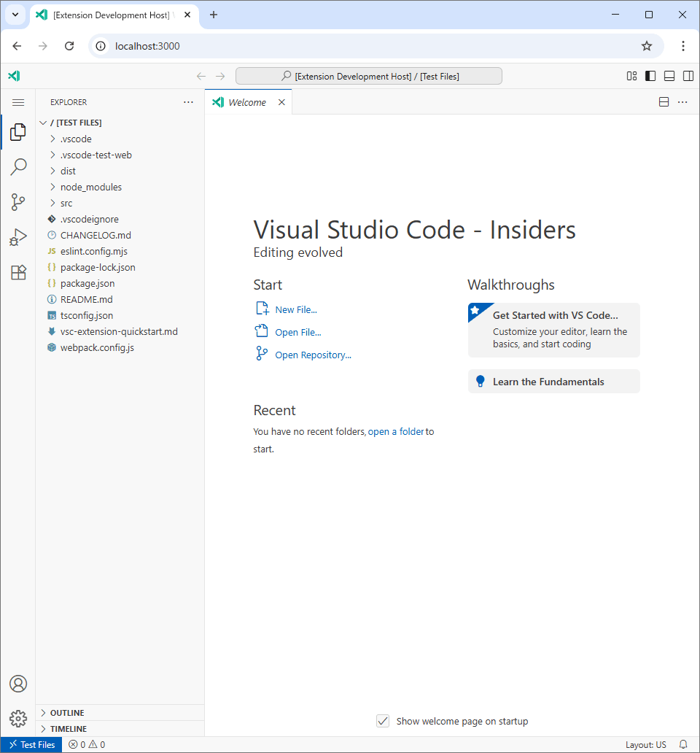This screenshot has height=753, width=700.
Task: Toggle Secondary Side Bar visibility
Action: (x=688, y=76)
